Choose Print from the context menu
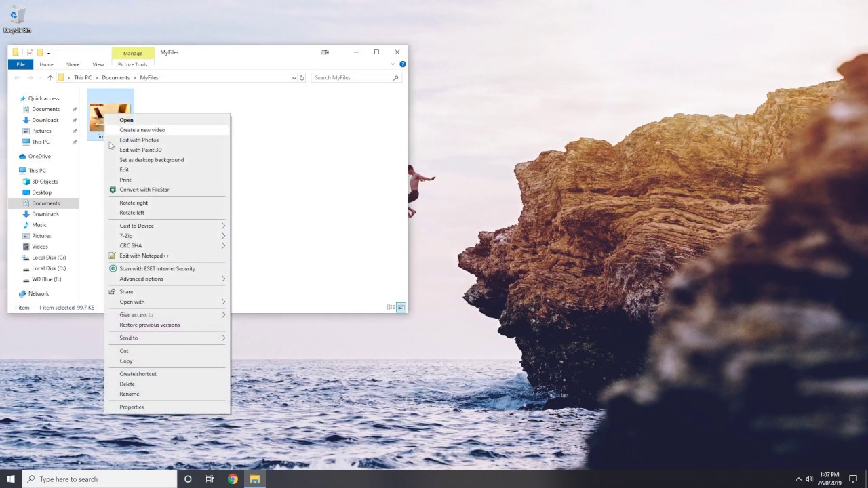The height and width of the screenshot is (488, 868). 167,180
